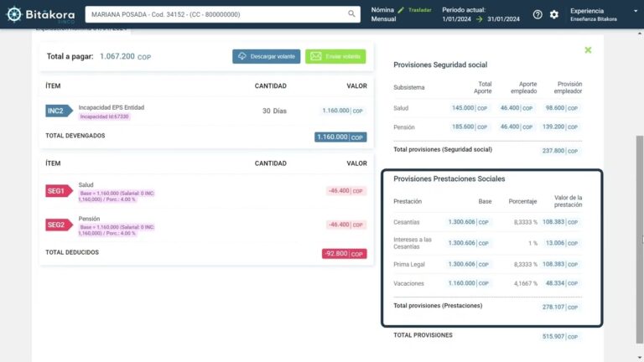Viewport: 644px width, 362px height.
Task: Click the SEG2 Pensión tag icon
Action: (x=60, y=225)
